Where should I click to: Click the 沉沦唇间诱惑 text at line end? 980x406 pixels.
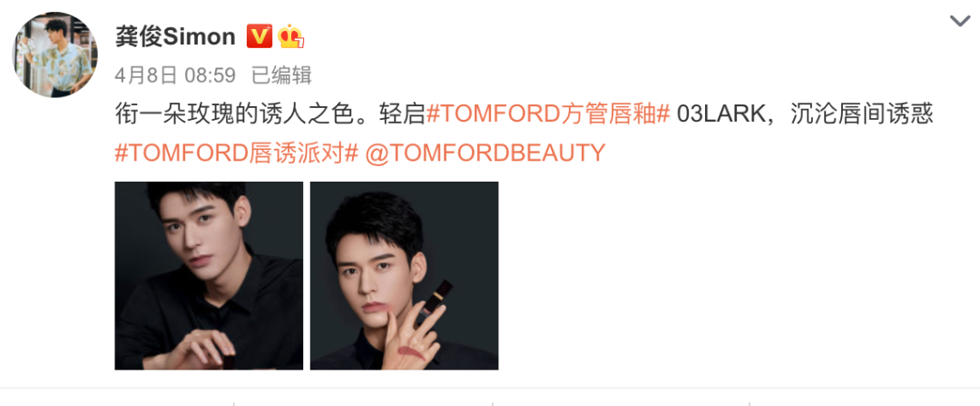862,114
